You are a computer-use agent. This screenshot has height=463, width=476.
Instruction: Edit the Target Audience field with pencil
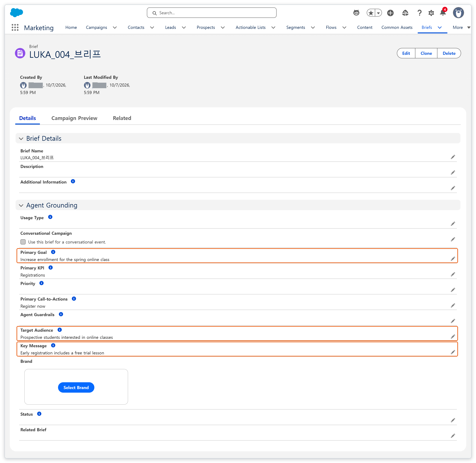pos(453,337)
